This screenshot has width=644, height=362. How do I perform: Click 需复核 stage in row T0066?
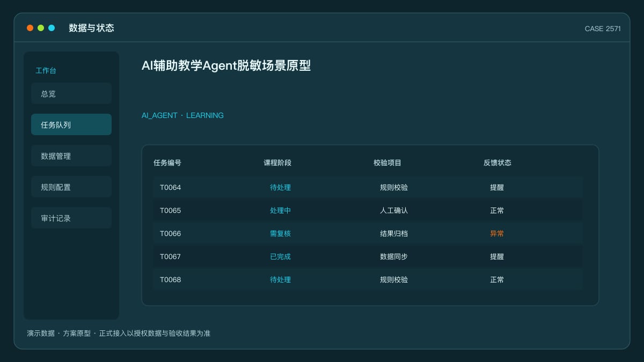[280, 234]
